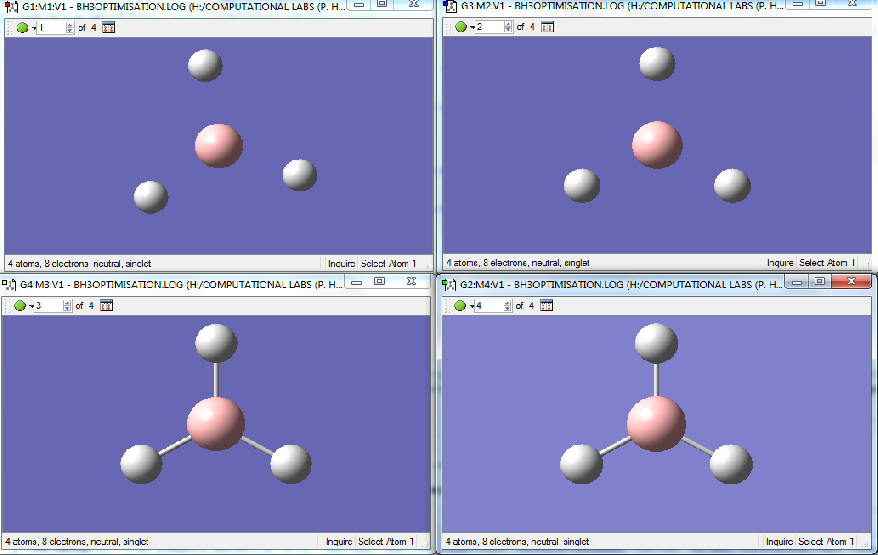Click the frame spinner arrows in G2:M4:V1 window
Image resolution: width=878 pixels, height=555 pixels.
[507, 305]
